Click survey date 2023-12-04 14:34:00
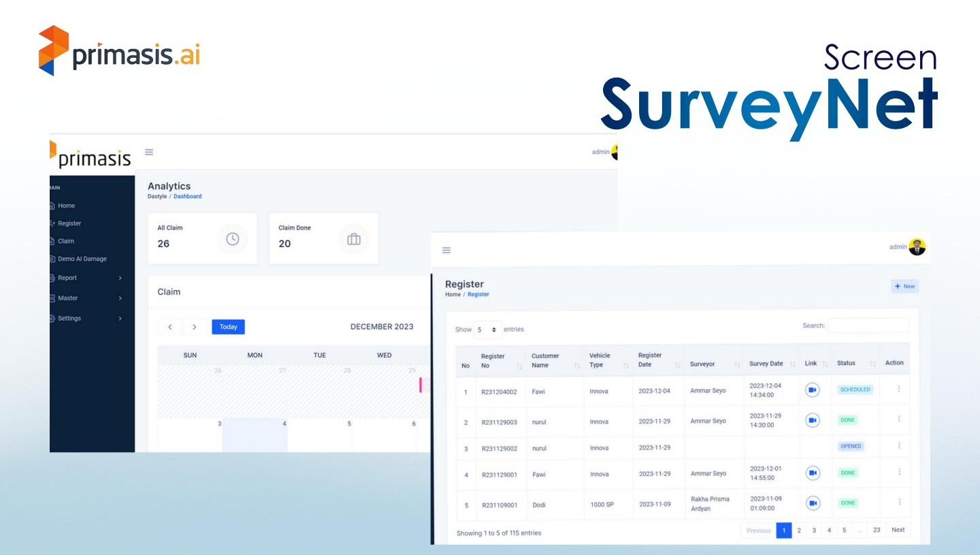The width and height of the screenshot is (980, 555). 766,390
